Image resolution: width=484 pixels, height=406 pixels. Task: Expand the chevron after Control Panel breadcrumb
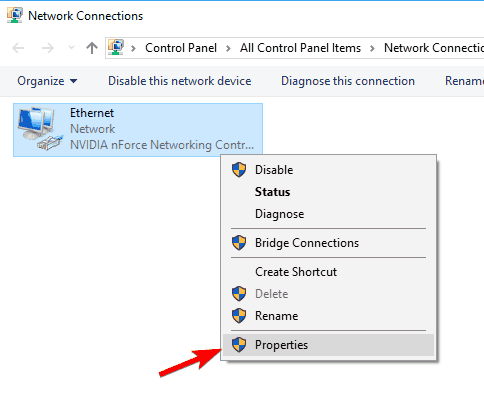pyautogui.click(x=228, y=48)
